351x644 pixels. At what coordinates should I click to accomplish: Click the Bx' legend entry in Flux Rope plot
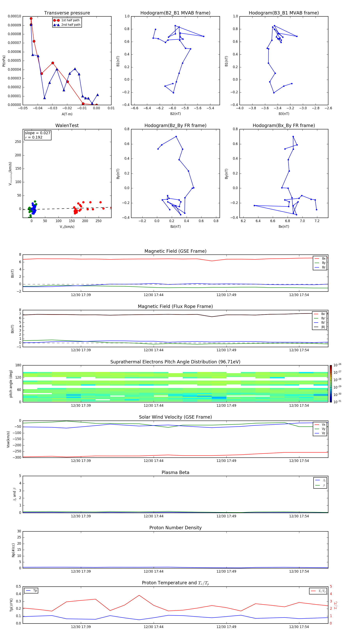[x=320, y=314]
